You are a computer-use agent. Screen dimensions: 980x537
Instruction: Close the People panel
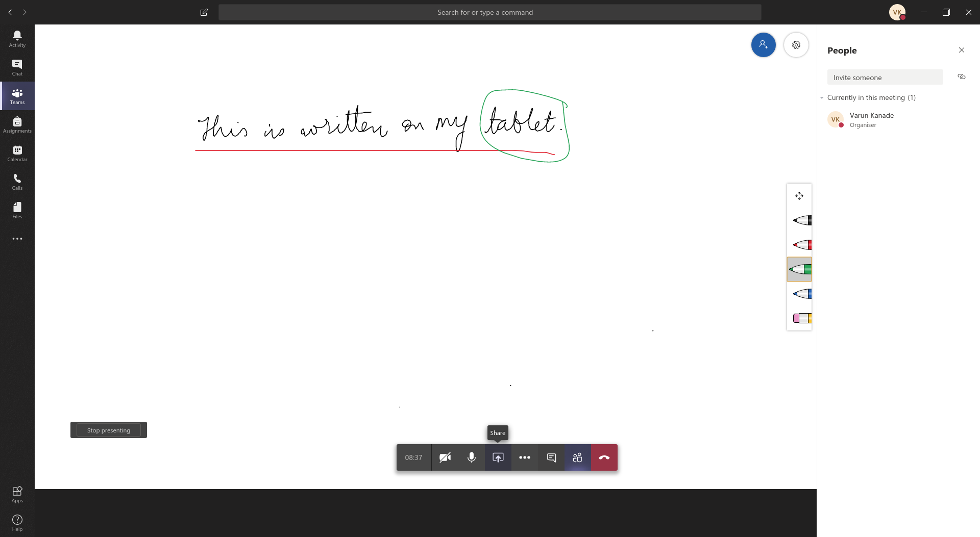(x=962, y=50)
